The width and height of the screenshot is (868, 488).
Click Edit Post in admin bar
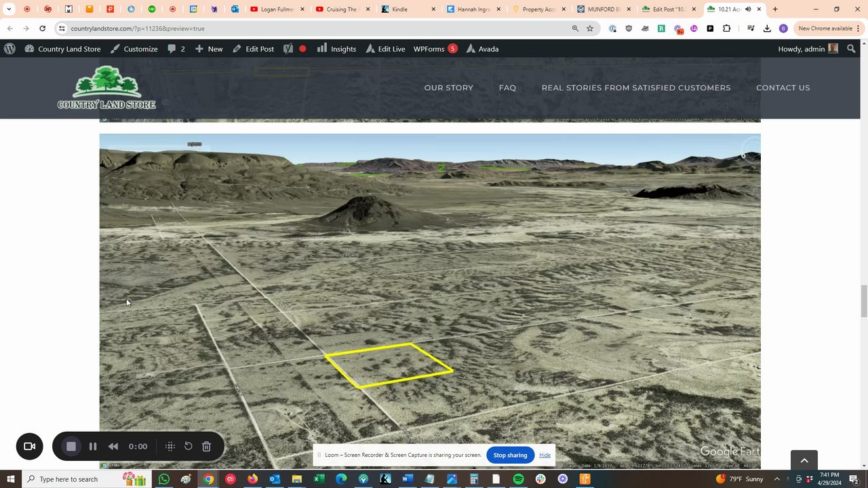point(254,49)
